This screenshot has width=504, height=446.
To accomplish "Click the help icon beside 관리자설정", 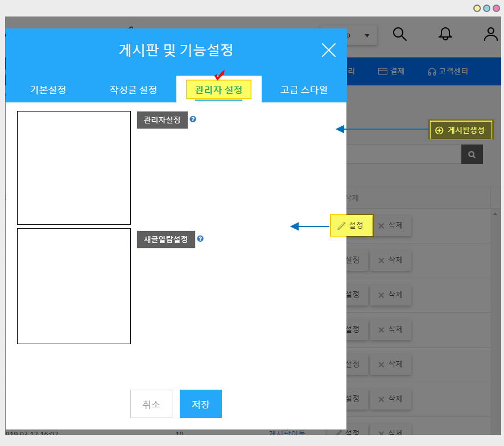I will [x=193, y=119].
